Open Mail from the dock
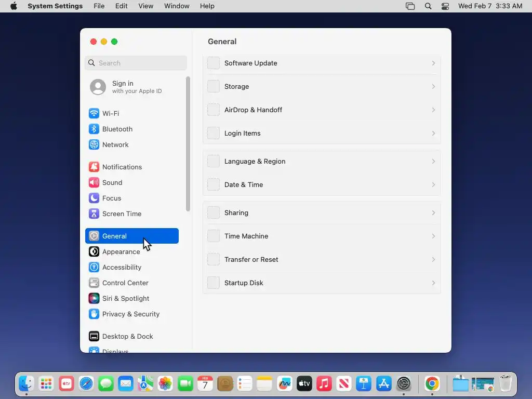The image size is (532, 399). point(126,384)
